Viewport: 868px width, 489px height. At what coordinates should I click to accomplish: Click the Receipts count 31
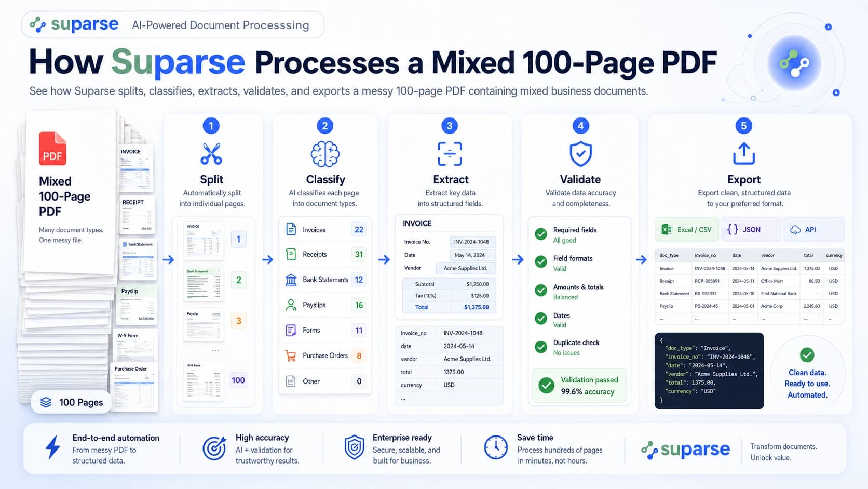pos(359,254)
